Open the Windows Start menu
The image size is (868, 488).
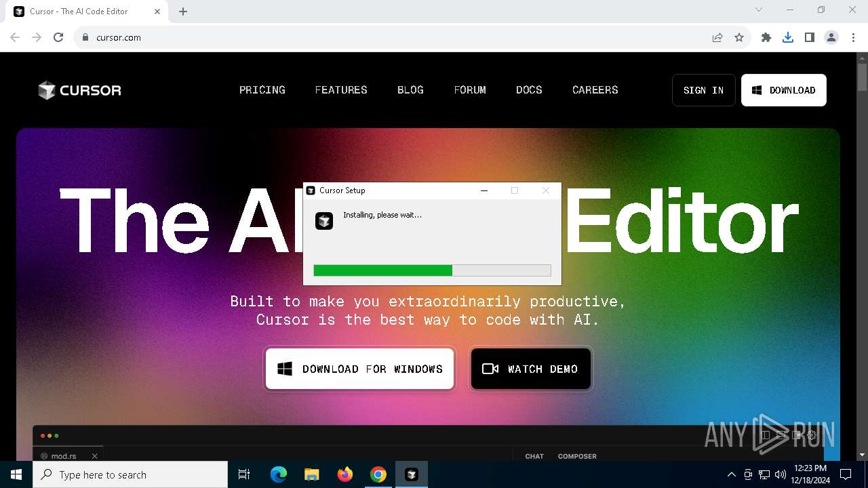16,474
